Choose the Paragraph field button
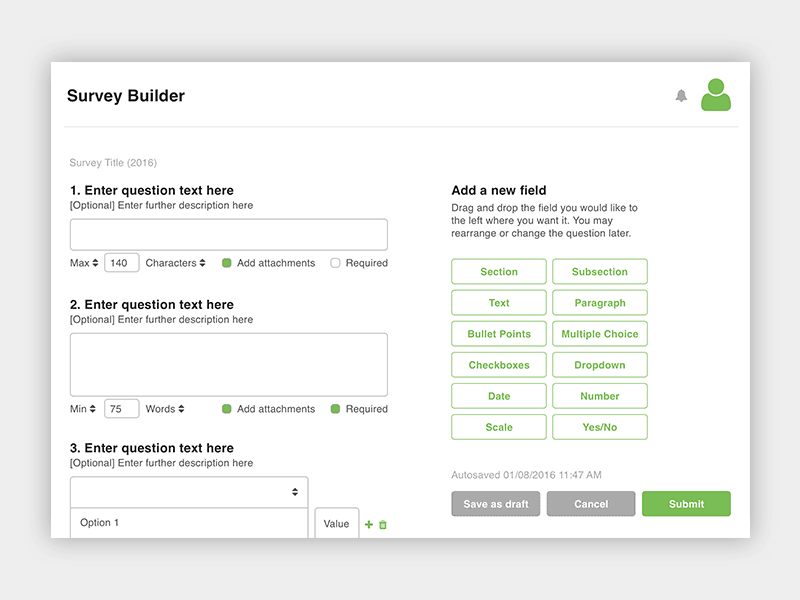The image size is (800, 600). 600,303
